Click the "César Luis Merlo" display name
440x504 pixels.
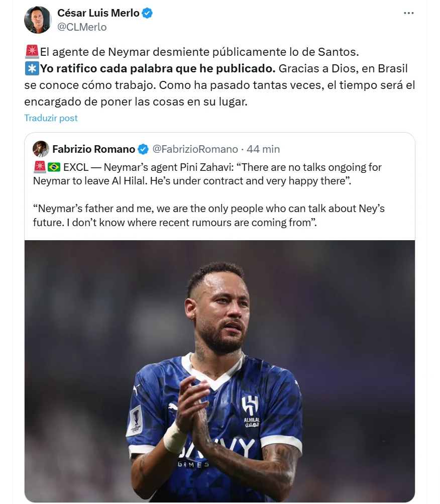[98, 14]
